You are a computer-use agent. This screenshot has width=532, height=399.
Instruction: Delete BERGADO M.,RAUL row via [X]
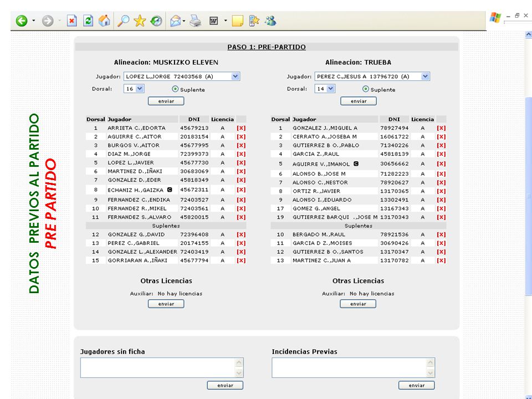[x=441, y=234]
